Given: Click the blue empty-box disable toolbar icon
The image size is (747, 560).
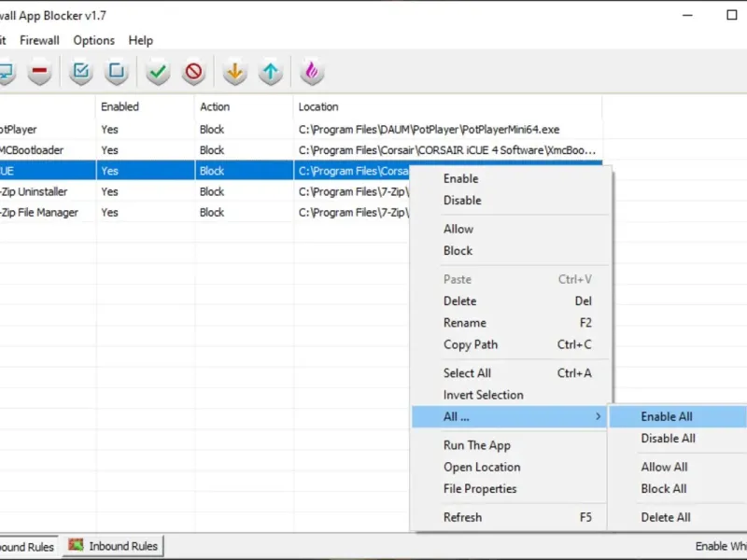Looking at the screenshot, I should click(x=117, y=72).
